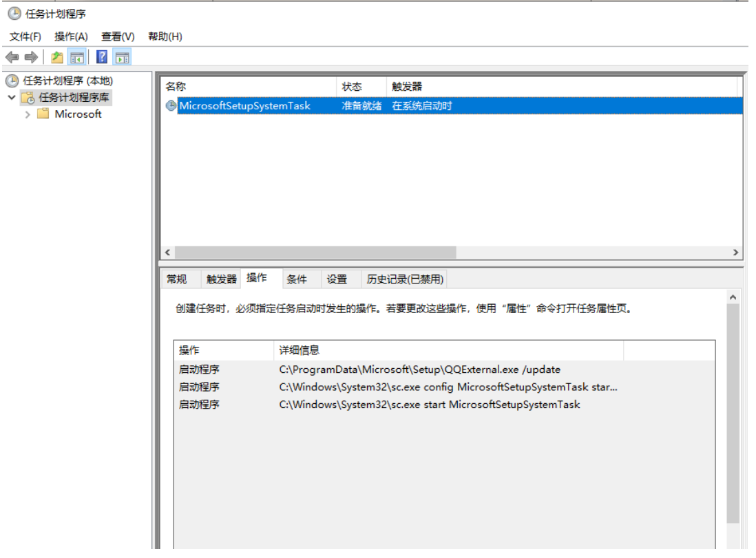Screen dimensions: 756x558
Task: Open the 操作(A) menu
Action: [x=71, y=36]
